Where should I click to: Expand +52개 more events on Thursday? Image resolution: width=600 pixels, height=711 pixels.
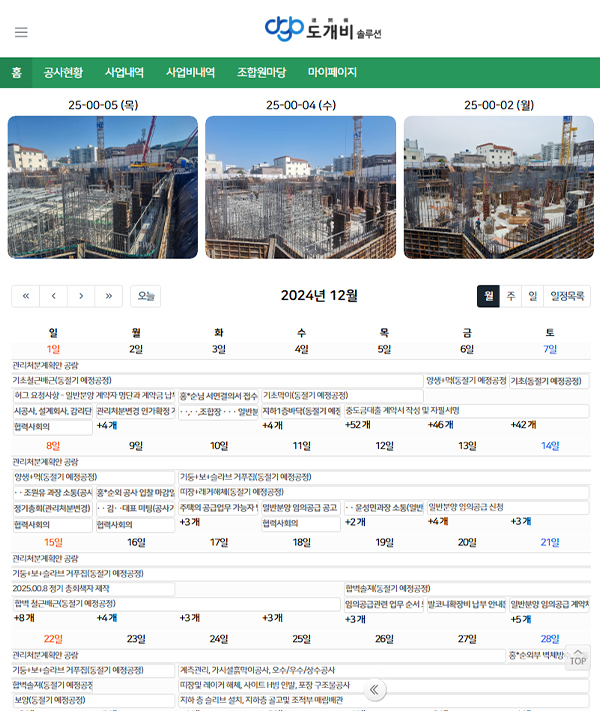point(357,425)
